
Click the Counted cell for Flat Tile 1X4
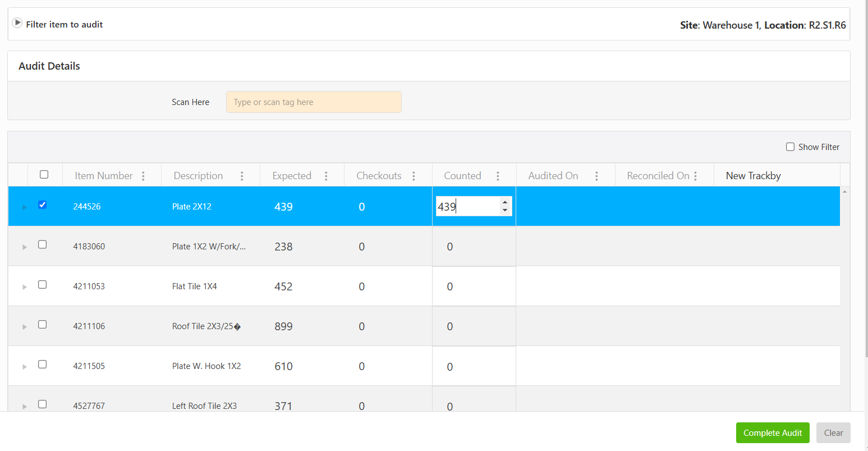[474, 286]
